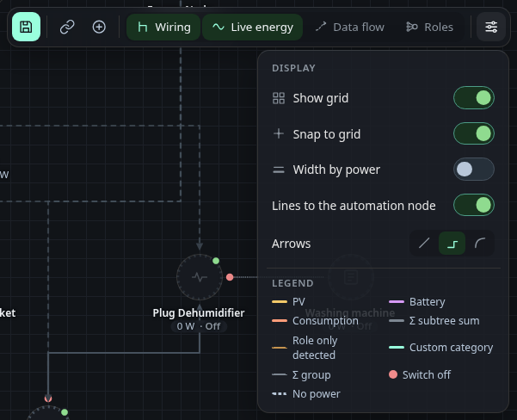Click the Snap to grid plus icon
This screenshot has width=517, height=420.
[x=279, y=133]
